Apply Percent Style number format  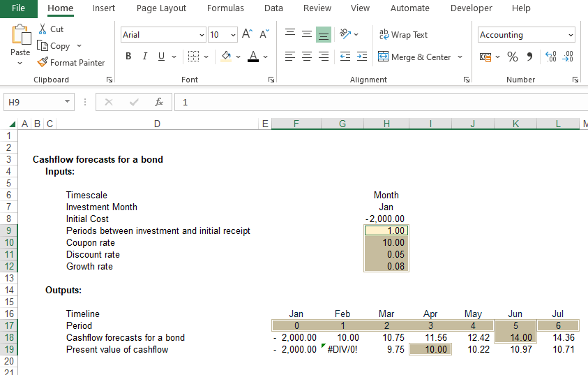(x=513, y=57)
